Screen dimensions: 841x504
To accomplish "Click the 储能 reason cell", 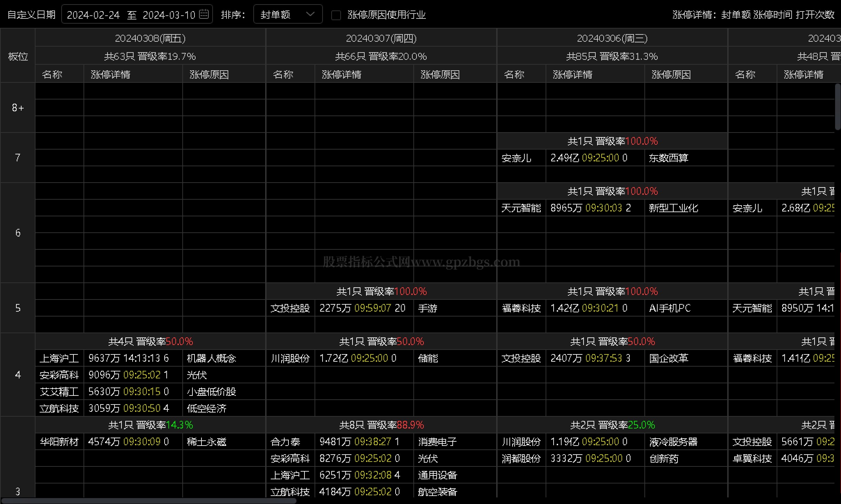I will 455,358.
